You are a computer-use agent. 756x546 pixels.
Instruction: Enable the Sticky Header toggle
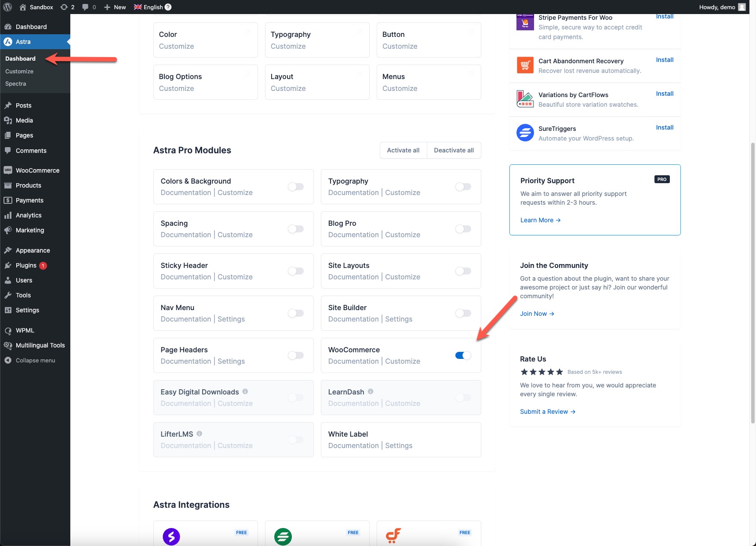click(x=296, y=271)
